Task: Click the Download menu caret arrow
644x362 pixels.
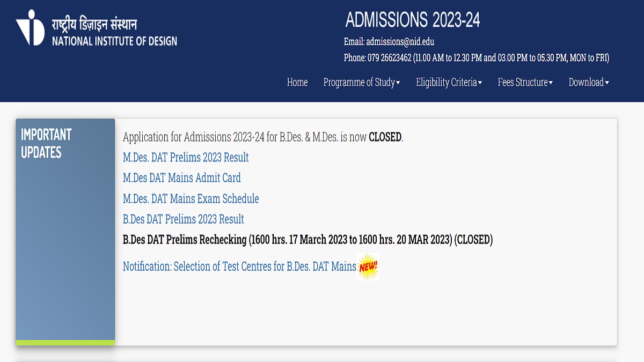Action: tap(607, 83)
